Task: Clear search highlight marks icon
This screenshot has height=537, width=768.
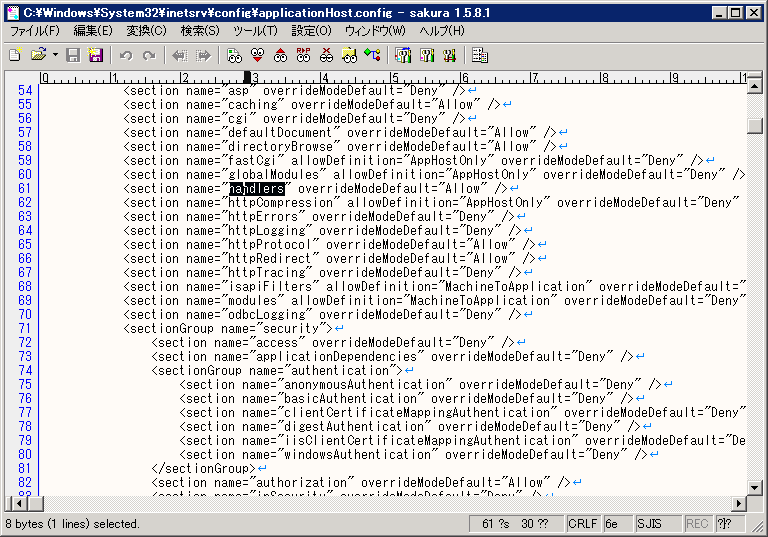Action: (326, 55)
